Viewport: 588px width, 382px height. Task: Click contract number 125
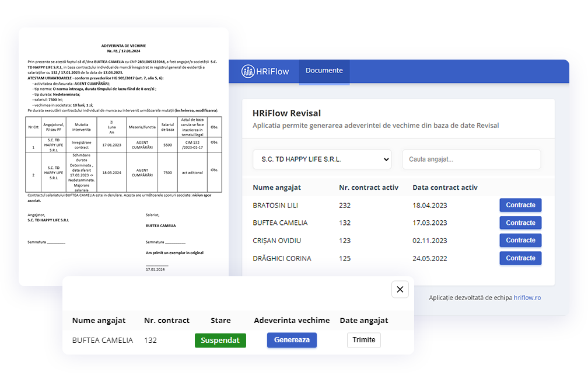(x=345, y=258)
